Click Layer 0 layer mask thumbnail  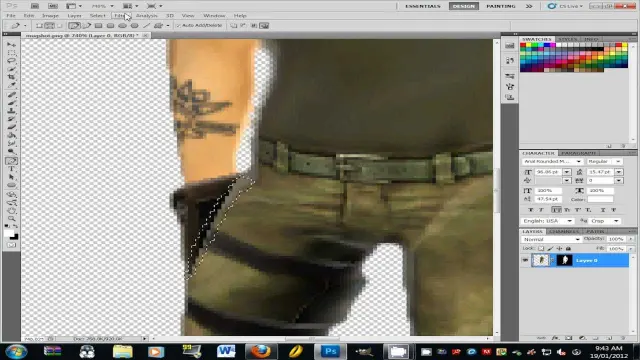[x=564, y=260]
